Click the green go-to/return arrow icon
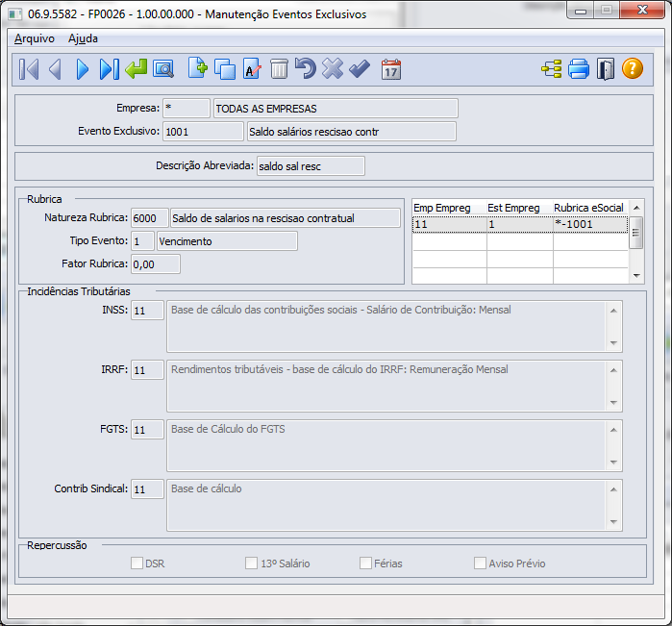Screen dimensions: 672x626 pyautogui.click(x=137, y=69)
